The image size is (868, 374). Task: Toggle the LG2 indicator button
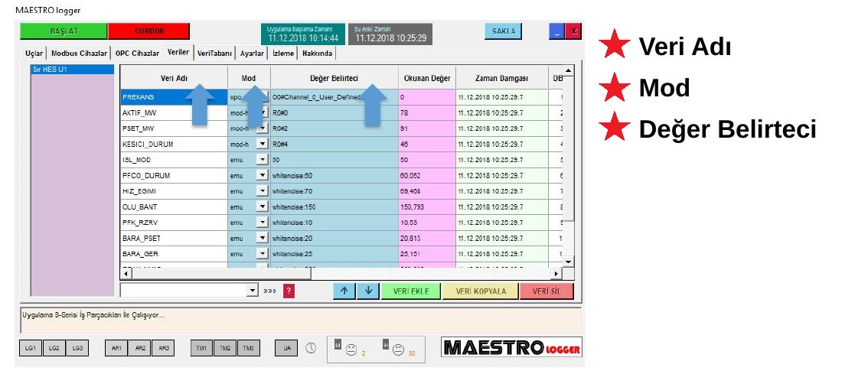coord(54,348)
